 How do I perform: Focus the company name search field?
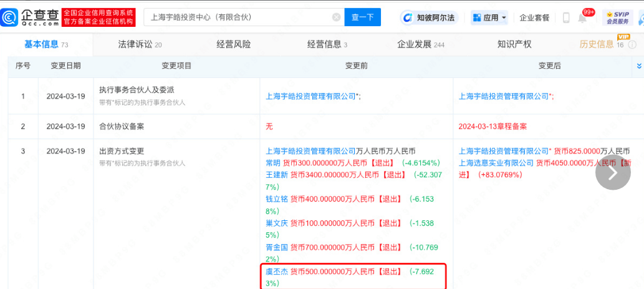tap(244, 17)
